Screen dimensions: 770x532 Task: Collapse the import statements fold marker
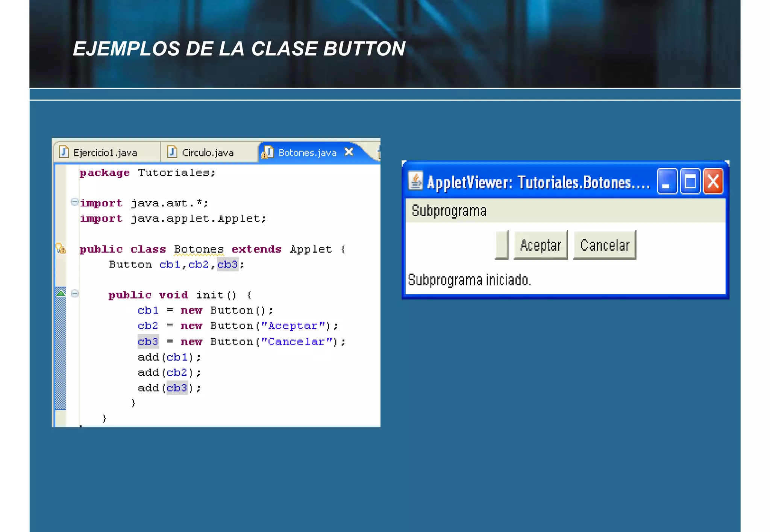(74, 202)
